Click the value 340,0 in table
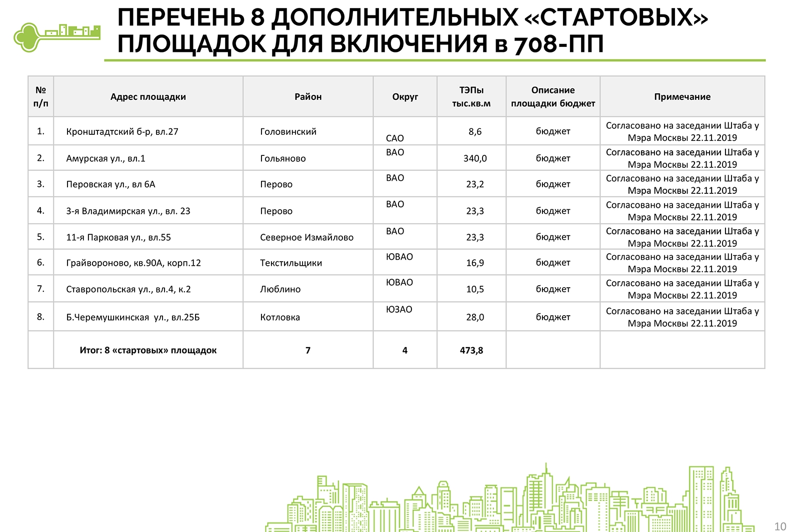Viewport: 800px width, 532px height. (x=474, y=159)
